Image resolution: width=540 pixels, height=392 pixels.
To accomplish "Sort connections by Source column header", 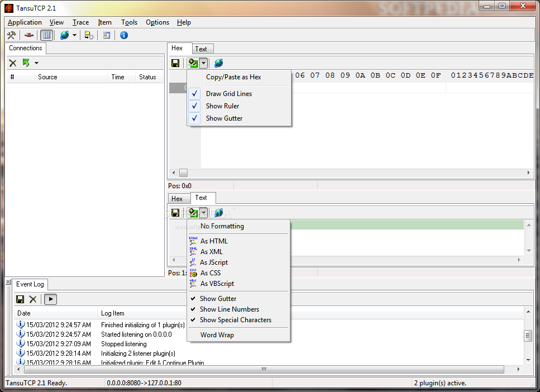I will 70,77.
